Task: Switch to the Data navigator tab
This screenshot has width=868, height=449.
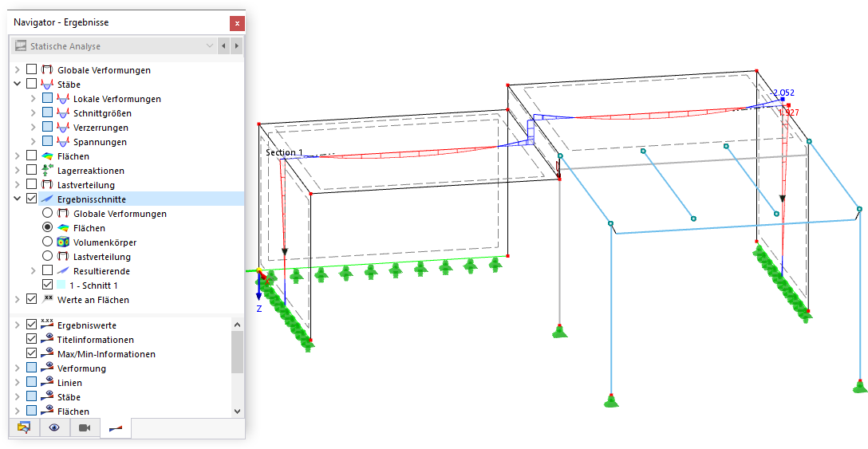Action: point(24,428)
